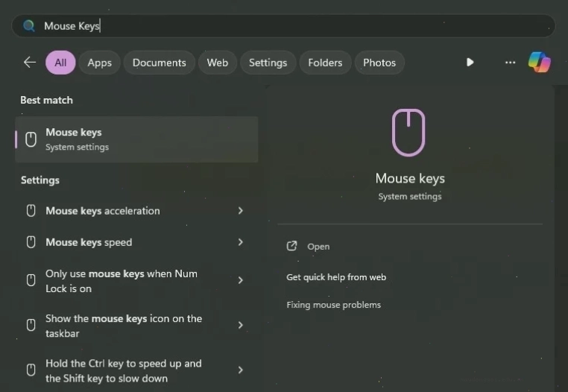Screen dimensions: 568x392
Task: Expand Ctrl key speed setting chevron
Action: tap(240, 370)
